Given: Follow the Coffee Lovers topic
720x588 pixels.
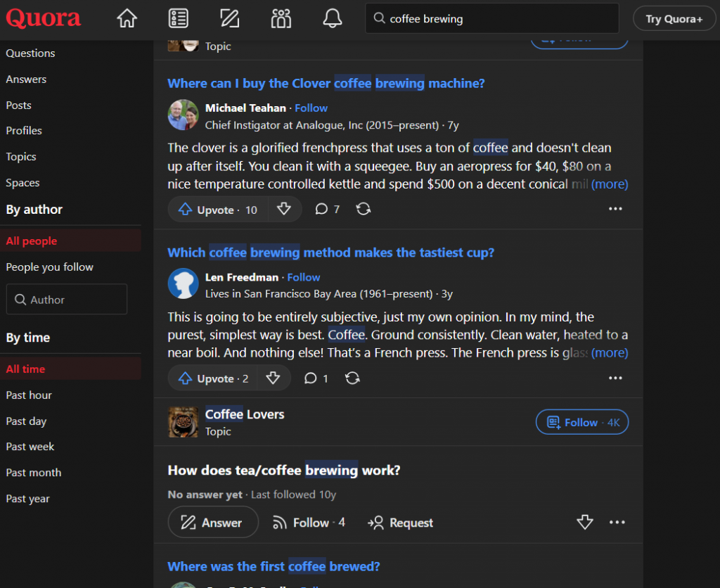Looking at the screenshot, I should tap(581, 422).
